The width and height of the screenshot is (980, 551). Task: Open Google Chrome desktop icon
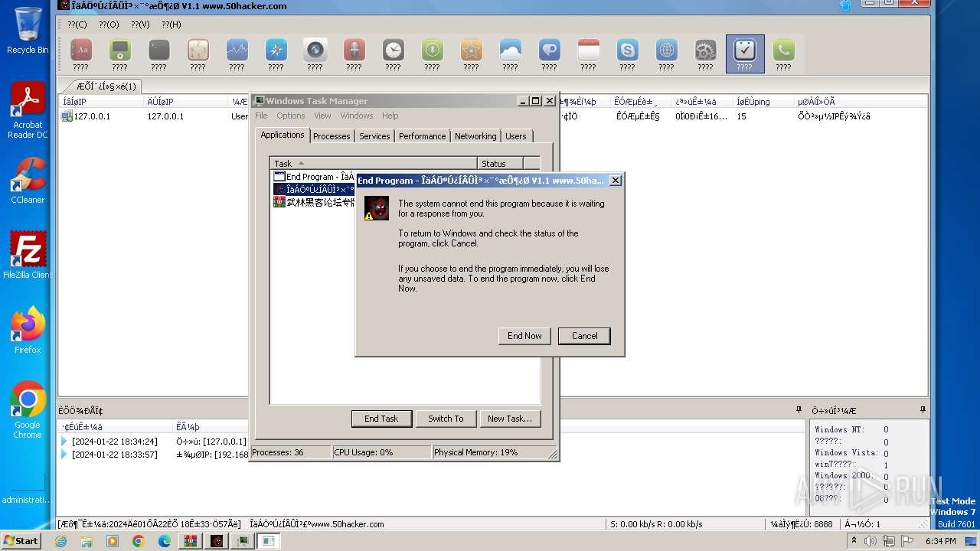click(x=28, y=410)
